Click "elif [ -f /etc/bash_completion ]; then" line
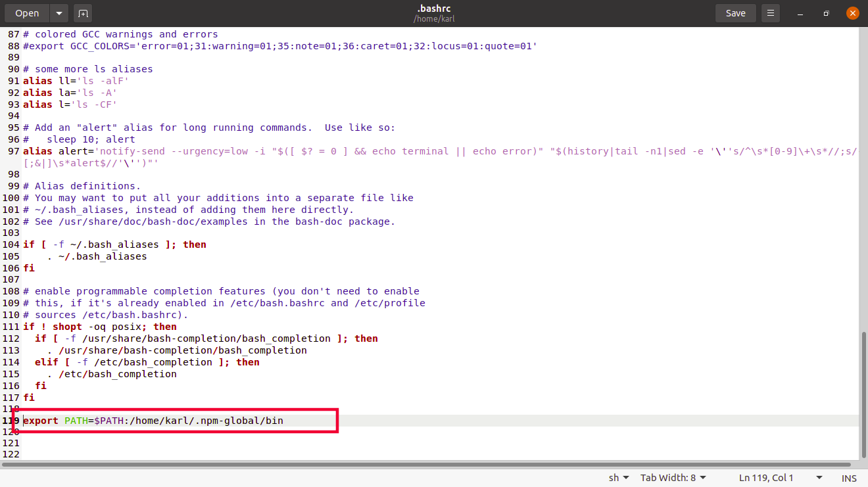 (x=147, y=362)
